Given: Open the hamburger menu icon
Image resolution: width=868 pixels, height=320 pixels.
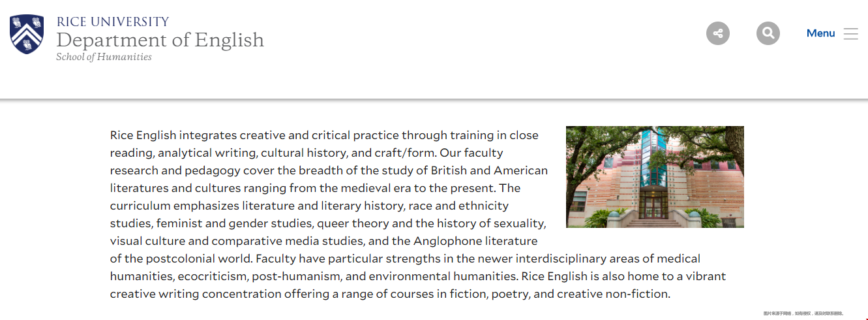Looking at the screenshot, I should pos(850,34).
